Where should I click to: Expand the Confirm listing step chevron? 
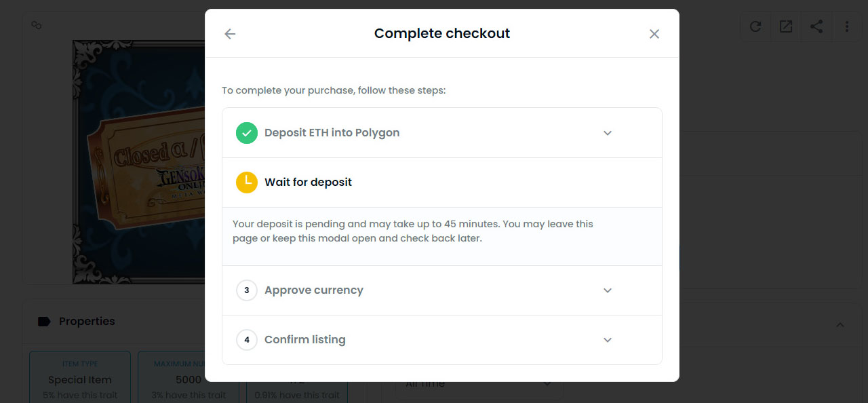point(608,340)
